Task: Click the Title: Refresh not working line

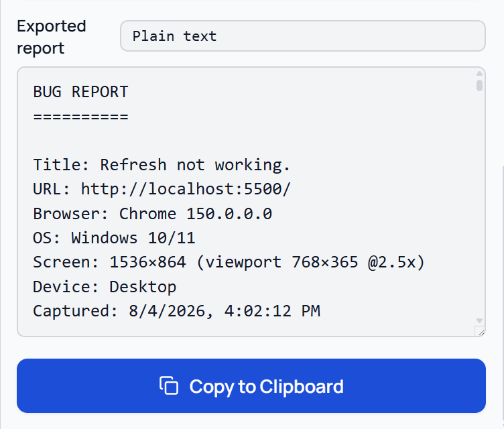Action: pyautogui.click(x=162, y=165)
